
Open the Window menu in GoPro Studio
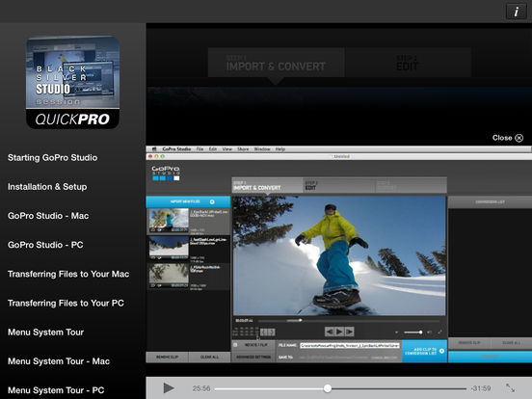[262, 149]
